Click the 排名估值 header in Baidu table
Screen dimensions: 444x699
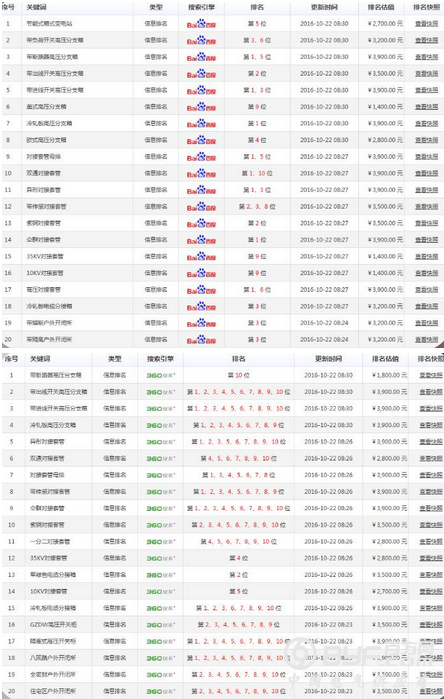pos(381,8)
